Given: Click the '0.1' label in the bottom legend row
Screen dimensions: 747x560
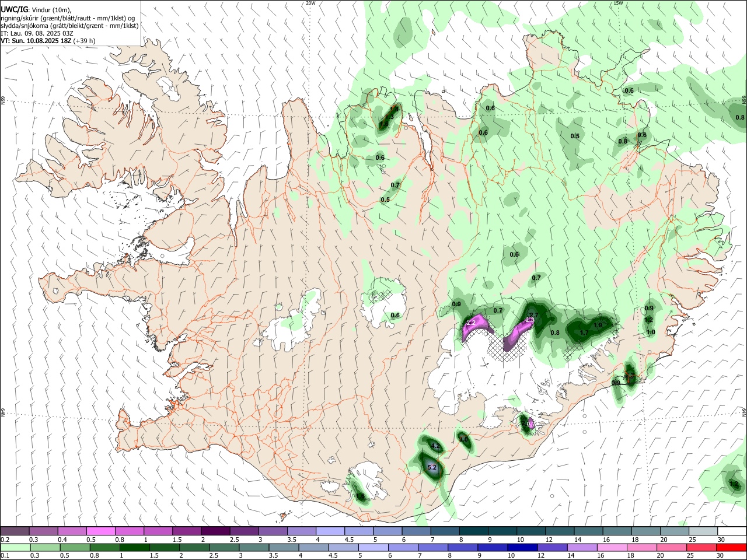Looking at the screenshot, I should [x=5, y=555].
